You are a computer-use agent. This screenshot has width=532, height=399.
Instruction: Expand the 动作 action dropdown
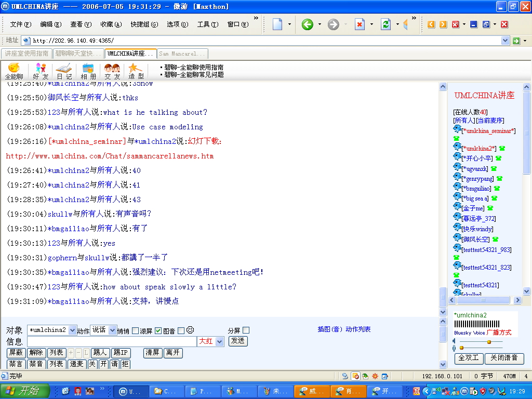[x=113, y=330]
